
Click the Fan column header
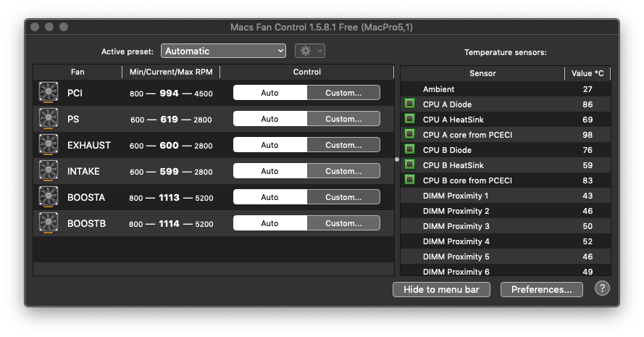pos(78,72)
